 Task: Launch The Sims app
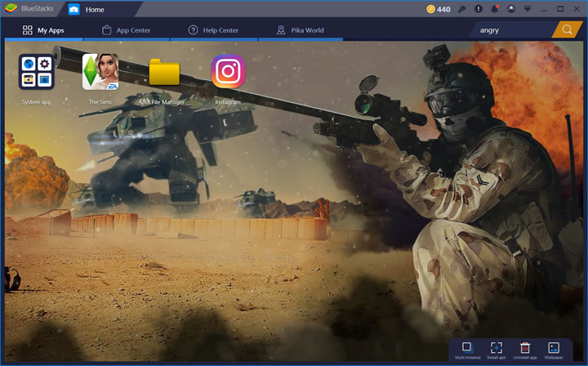(100, 72)
